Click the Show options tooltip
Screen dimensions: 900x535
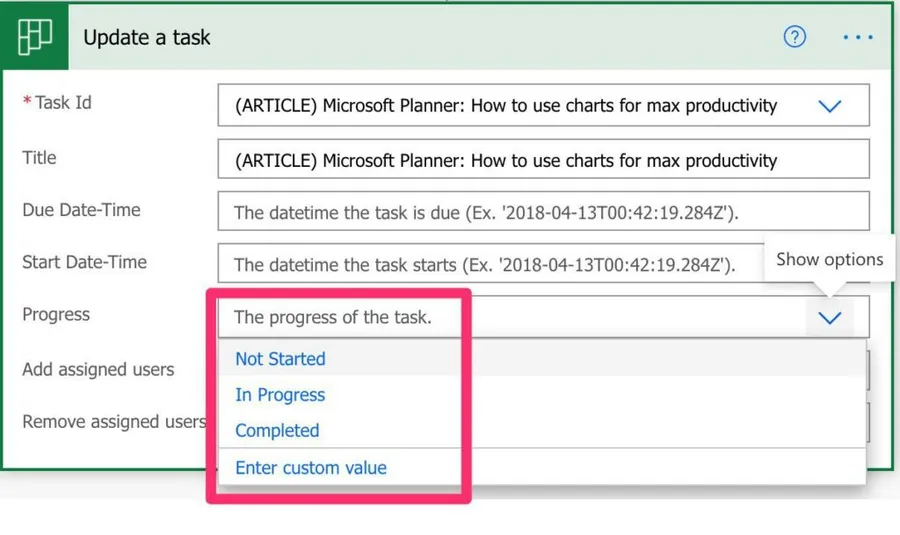point(829,260)
